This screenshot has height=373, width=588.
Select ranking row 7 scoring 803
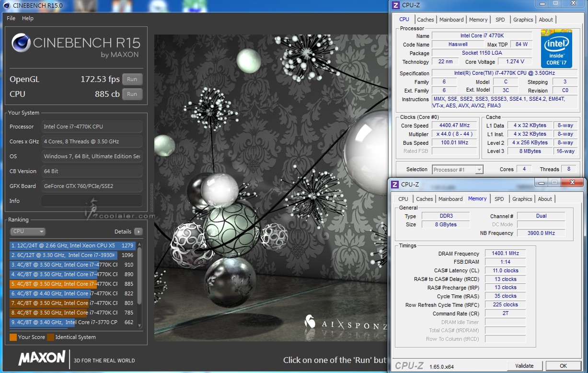pos(72,303)
